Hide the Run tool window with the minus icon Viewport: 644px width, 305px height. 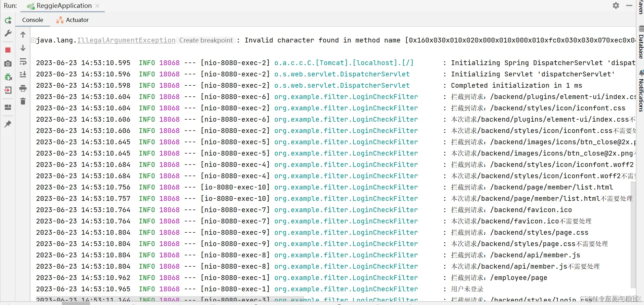[629, 5]
